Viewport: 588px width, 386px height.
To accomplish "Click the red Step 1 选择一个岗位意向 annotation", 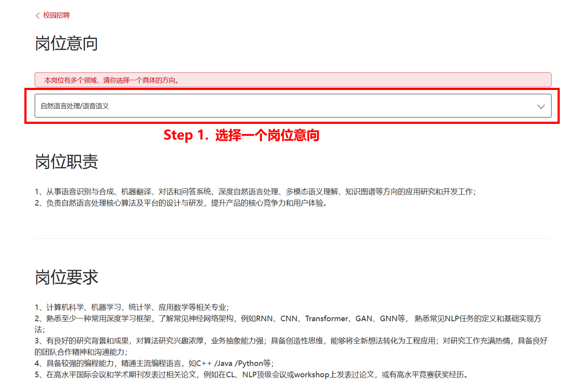I will coord(241,135).
